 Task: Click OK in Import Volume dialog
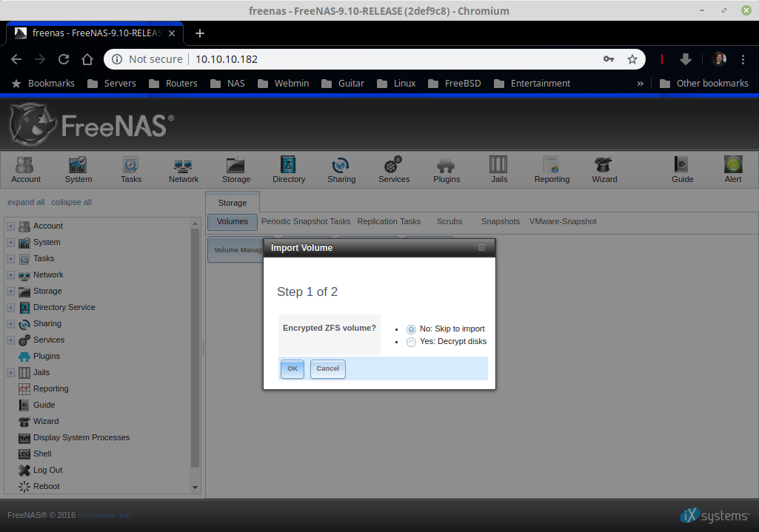click(x=292, y=369)
